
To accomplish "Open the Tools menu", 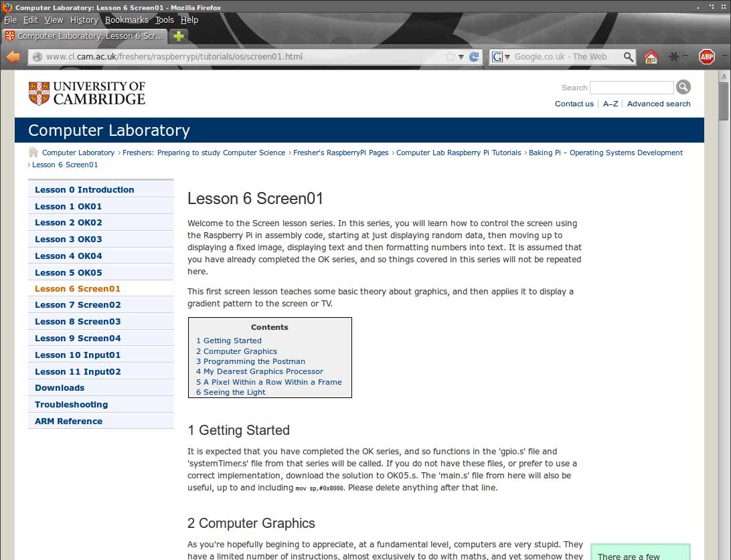I will pyautogui.click(x=164, y=20).
